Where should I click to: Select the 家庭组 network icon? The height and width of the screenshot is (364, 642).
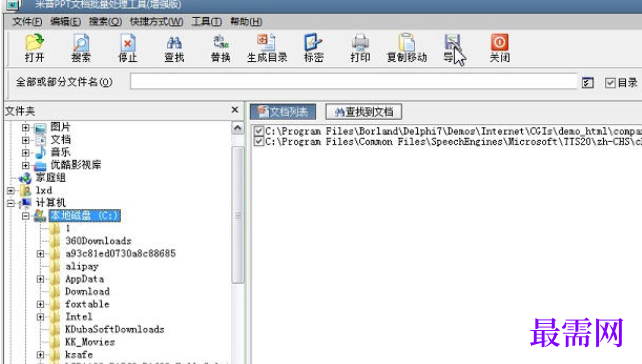tap(25, 178)
